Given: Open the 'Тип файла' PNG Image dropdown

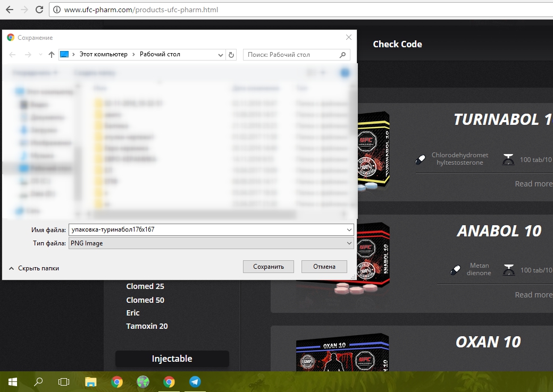Looking at the screenshot, I should point(349,243).
